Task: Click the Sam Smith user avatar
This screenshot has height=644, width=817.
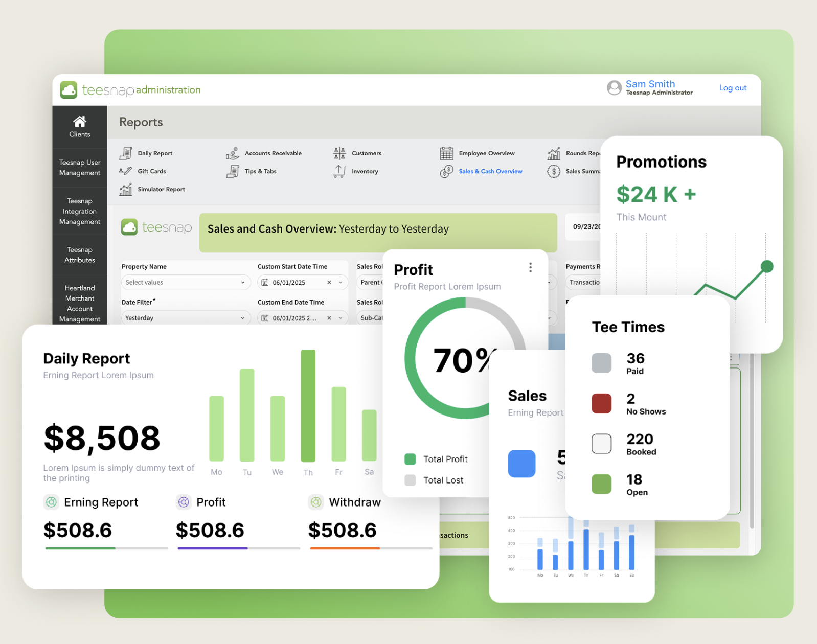Action: (x=614, y=88)
